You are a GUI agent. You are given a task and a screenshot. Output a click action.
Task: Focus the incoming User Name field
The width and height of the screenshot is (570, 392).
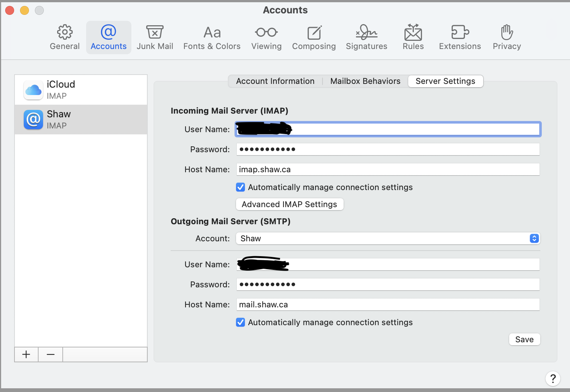click(388, 129)
